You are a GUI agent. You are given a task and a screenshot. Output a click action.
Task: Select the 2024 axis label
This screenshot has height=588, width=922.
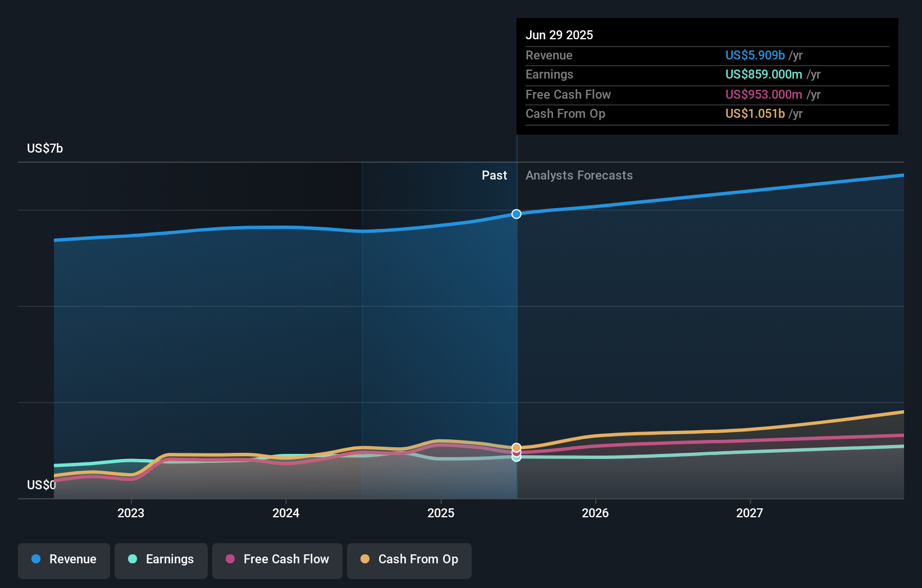pyautogui.click(x=286, y=513)
